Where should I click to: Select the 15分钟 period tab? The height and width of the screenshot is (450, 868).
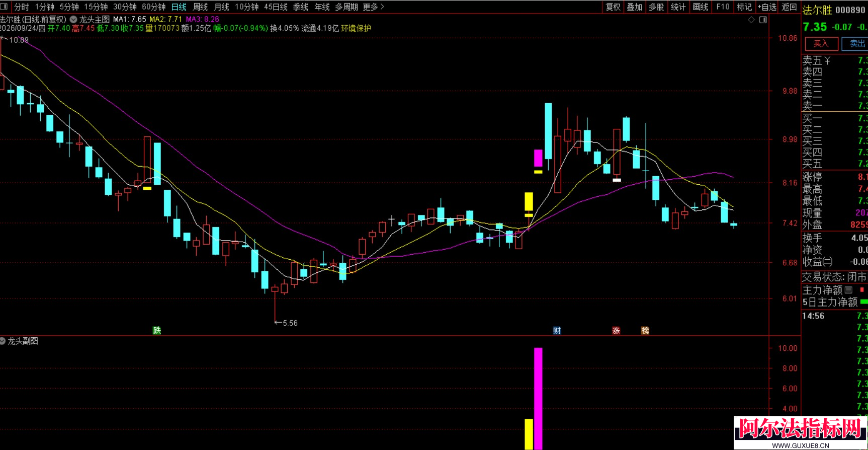tap(96, 7)
